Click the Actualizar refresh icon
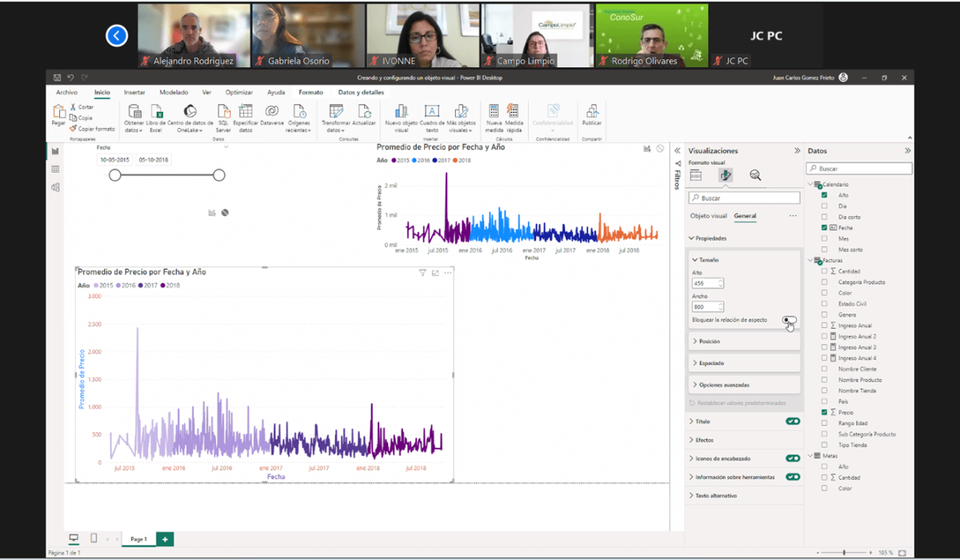Image resolution: width=960 pixels, height=560 pixels. [x=363, y=112]
